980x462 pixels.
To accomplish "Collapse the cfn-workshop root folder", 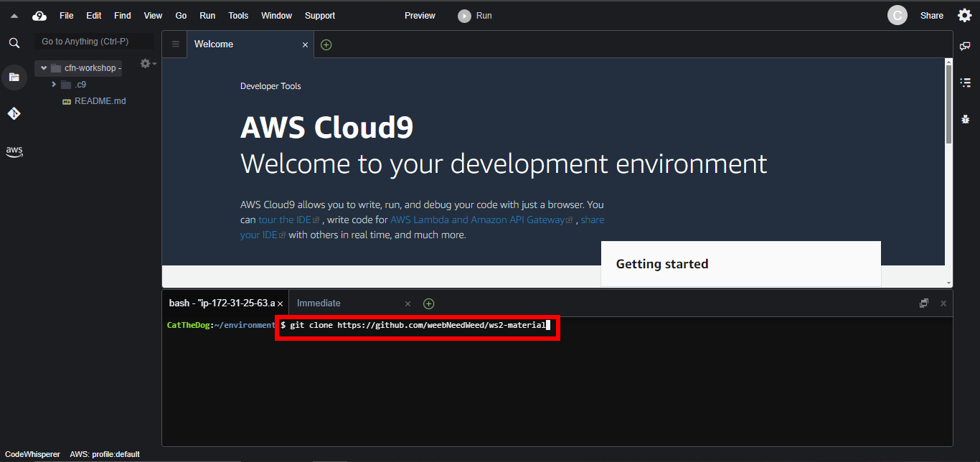I will [44, 68].
